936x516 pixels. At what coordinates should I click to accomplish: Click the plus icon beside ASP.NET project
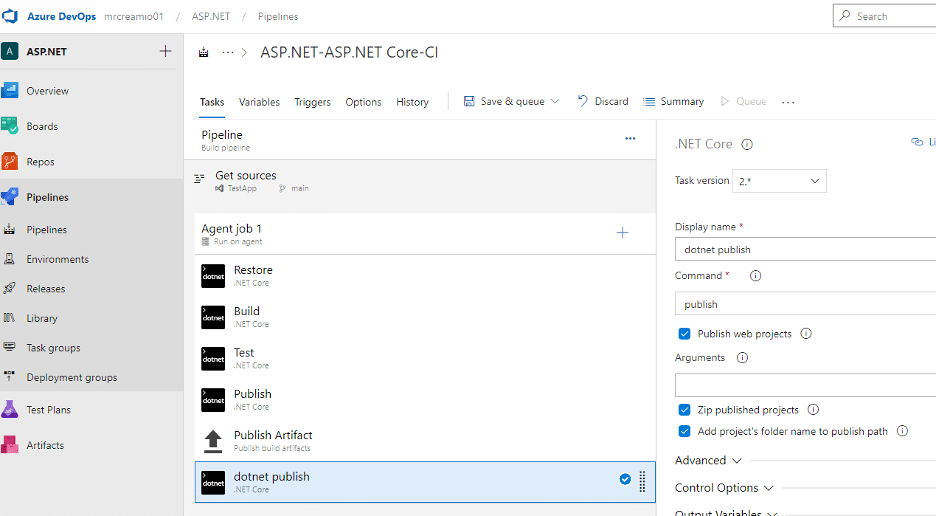(x=165, y=51)
